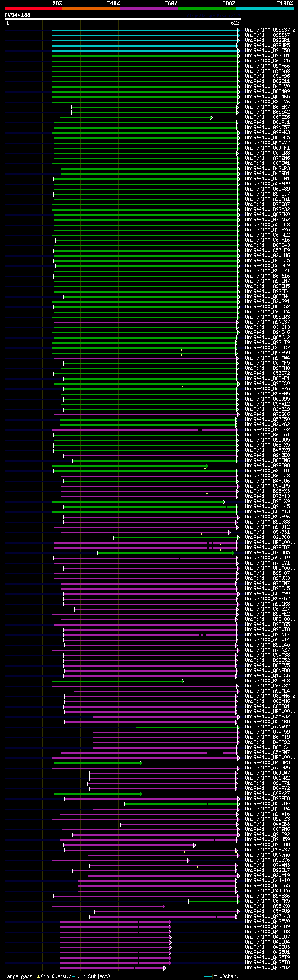
Task: Select the UniRef100_B9GHE2 label
Action: coord(267,614)
